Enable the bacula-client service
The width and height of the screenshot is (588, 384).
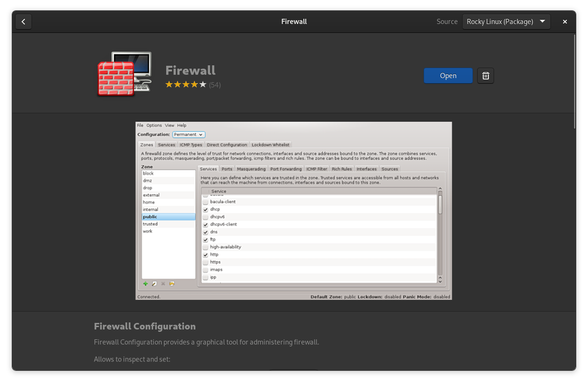205,201
